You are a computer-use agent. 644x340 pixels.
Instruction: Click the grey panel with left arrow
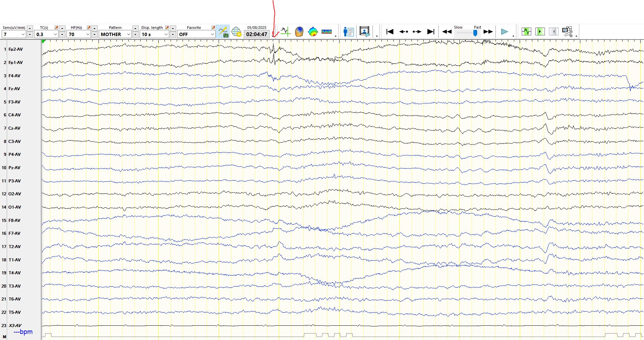(x=554, y=32)
